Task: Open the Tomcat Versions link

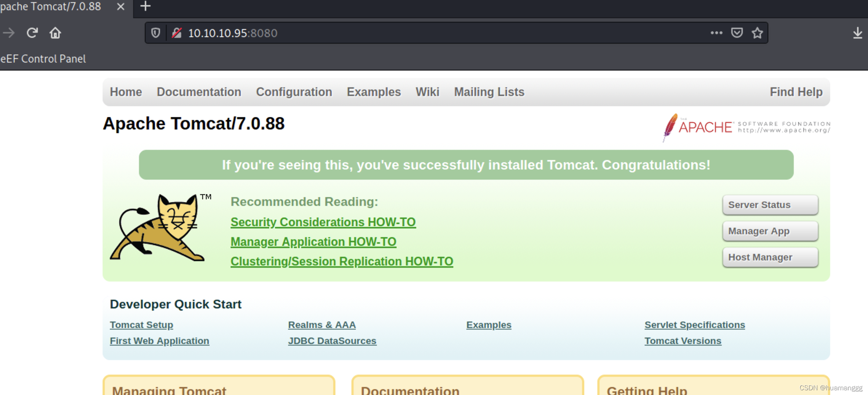Action: click(x=683, y=341)
